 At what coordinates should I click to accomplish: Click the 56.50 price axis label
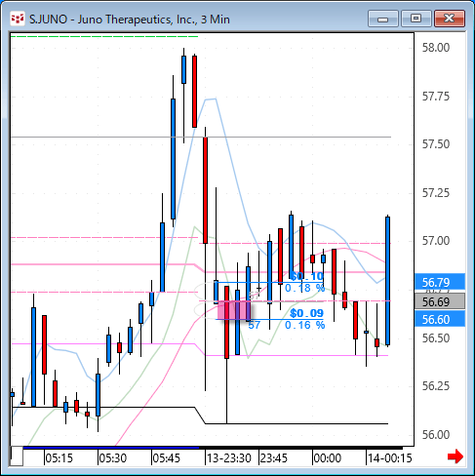[x=436, y=338]
